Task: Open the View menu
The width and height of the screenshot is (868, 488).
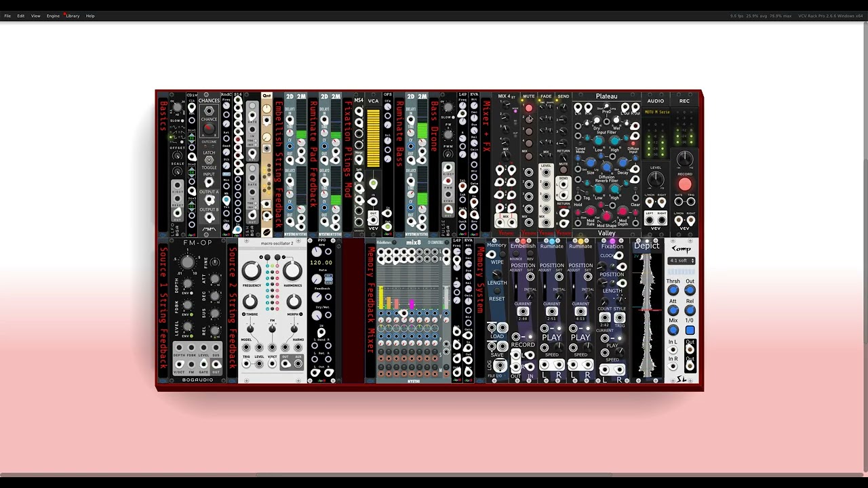Action: pyautogui.click(x=35, y=16)
